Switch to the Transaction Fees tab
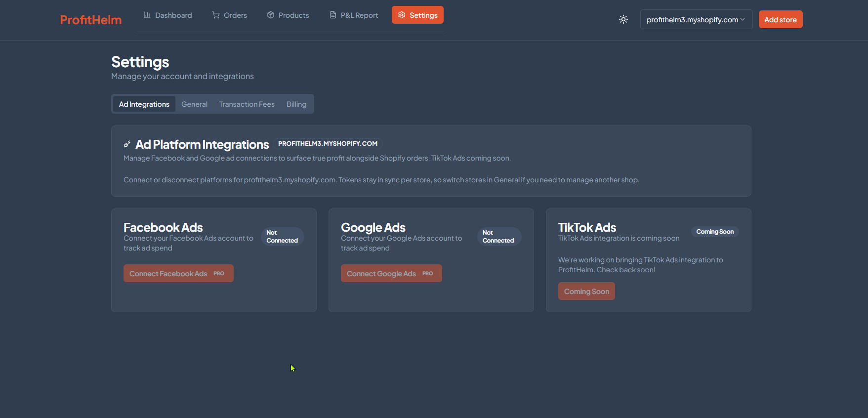 (x=247, y=104)
